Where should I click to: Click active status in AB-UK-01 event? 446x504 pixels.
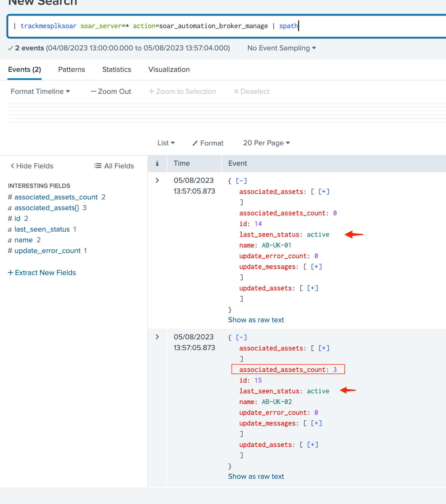coord(318,235)
